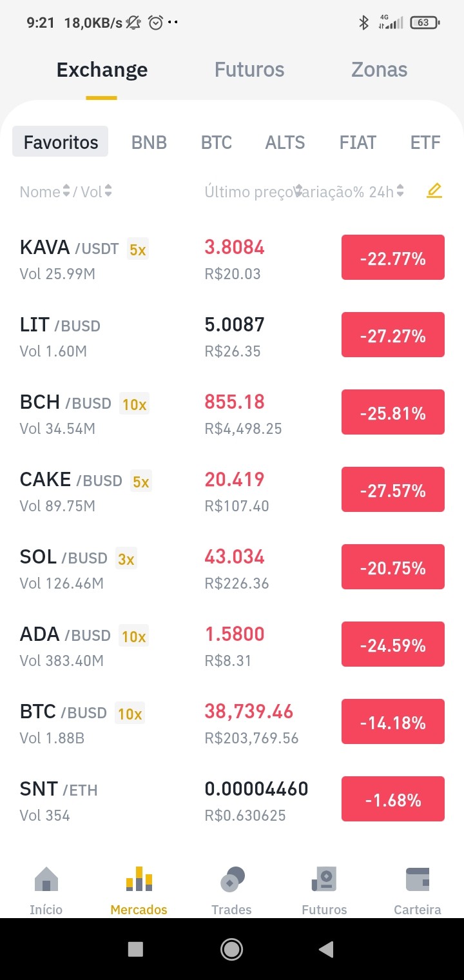Sort list by Nome arrows
The height and width of the screenshot is (980, 464).
(66, 191)
